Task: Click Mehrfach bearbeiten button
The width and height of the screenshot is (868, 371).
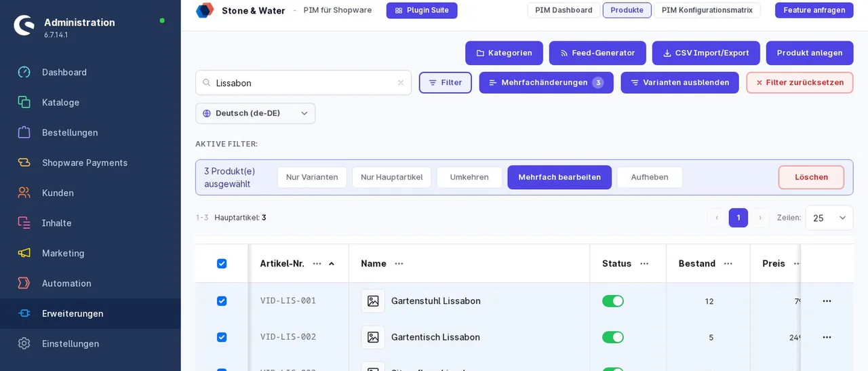Action: (559, 177)
